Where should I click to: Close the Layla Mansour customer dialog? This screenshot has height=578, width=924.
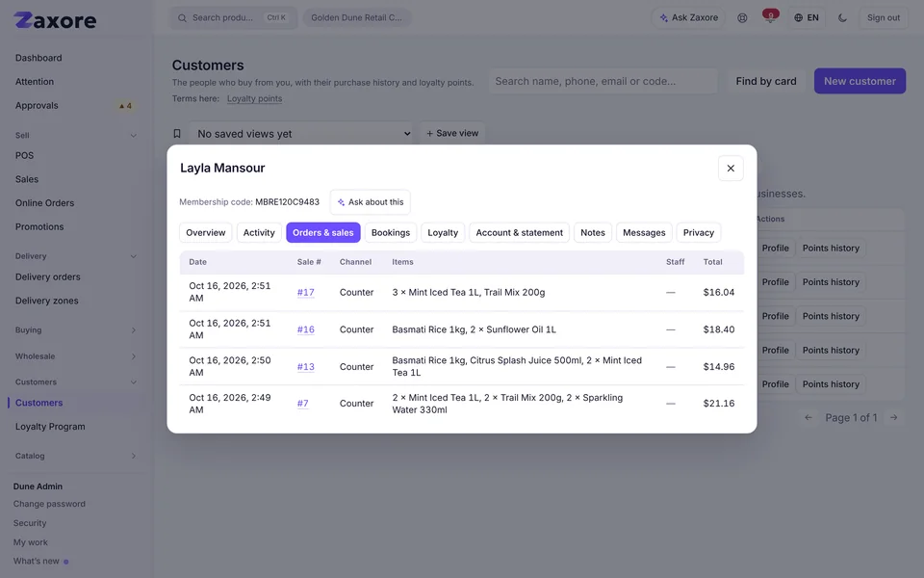tap(731, 168)
